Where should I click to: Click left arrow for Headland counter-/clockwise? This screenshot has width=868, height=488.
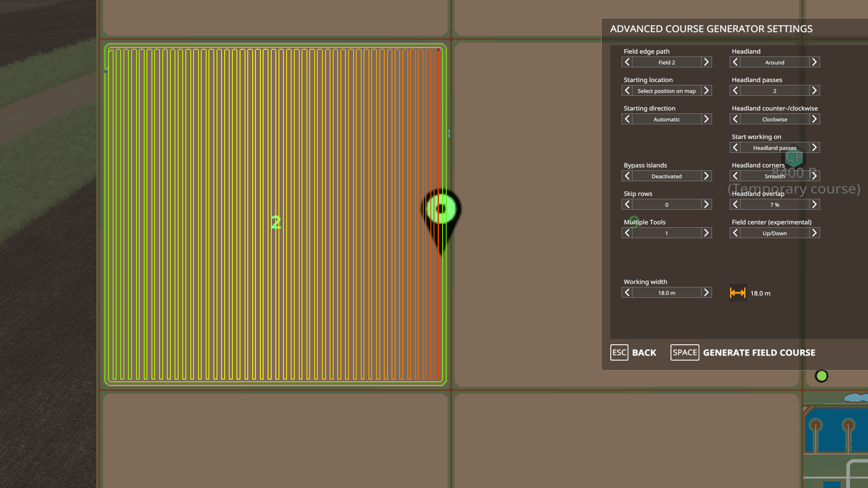[735, 119]
